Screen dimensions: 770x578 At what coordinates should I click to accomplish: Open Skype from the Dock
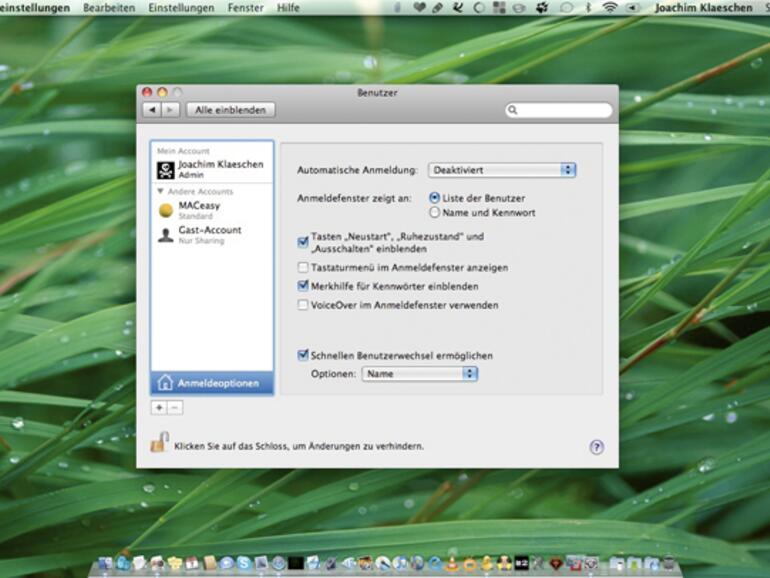pyautogui.click(x=244, y=563)
